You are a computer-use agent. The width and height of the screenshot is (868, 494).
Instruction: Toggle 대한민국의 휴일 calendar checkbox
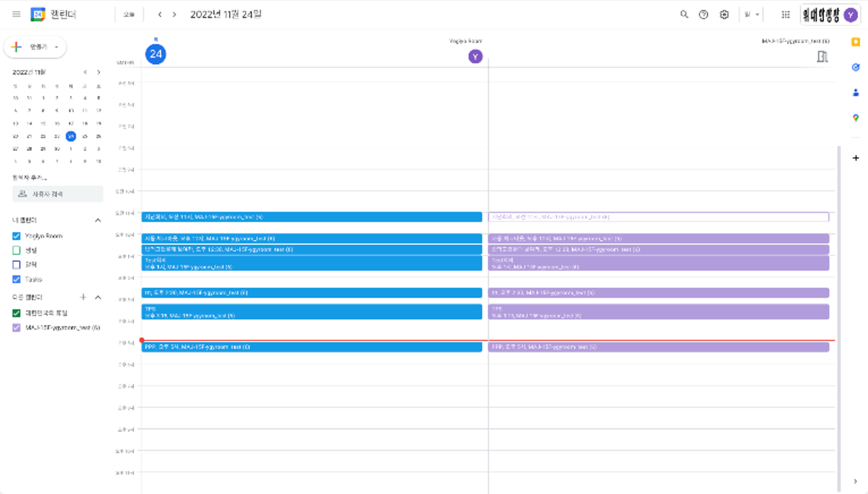coord(16,313)
